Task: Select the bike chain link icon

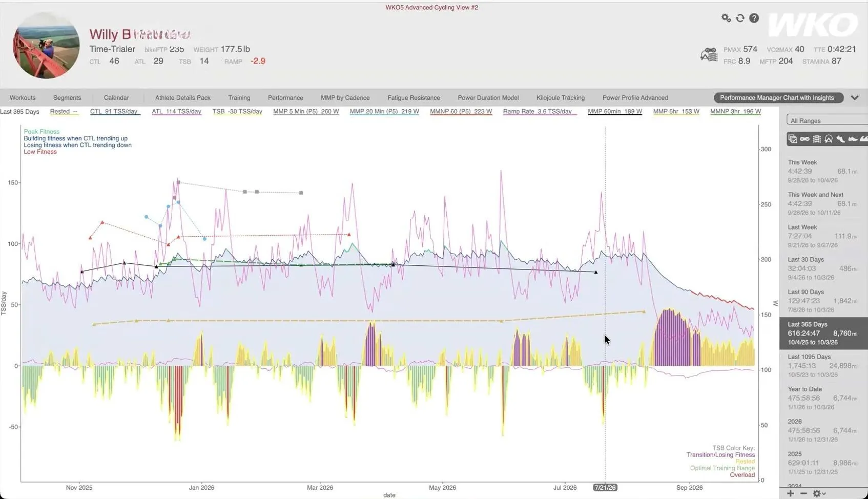Action: [804, 139]
